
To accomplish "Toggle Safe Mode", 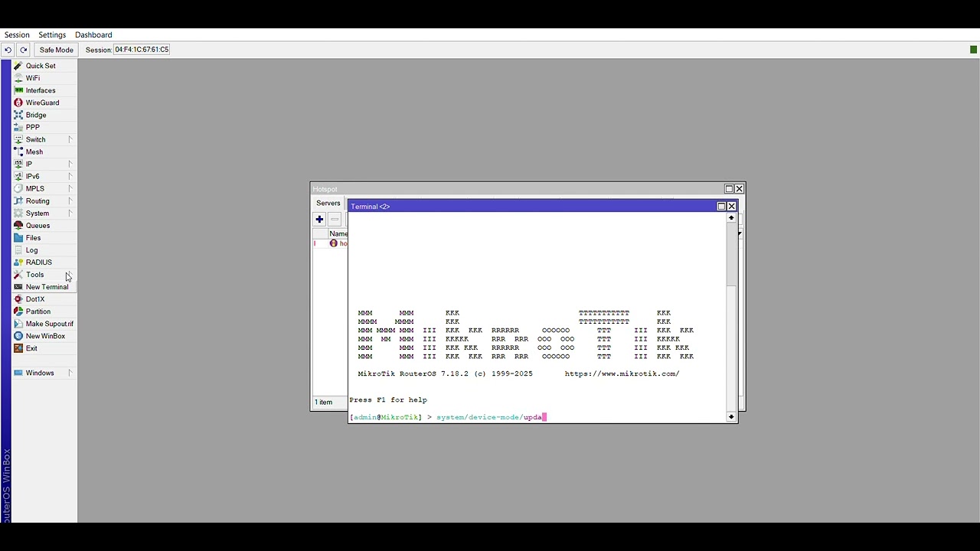I will (57, 50).
